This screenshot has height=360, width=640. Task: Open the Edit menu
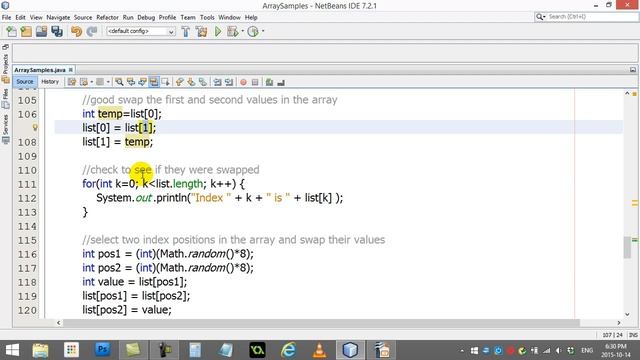(x=20, y=18)
